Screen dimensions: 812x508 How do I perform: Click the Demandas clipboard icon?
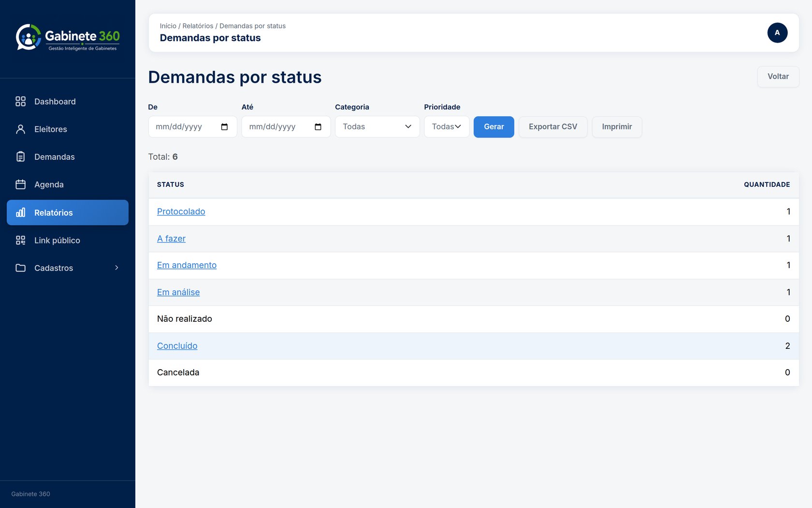[20, 157]
